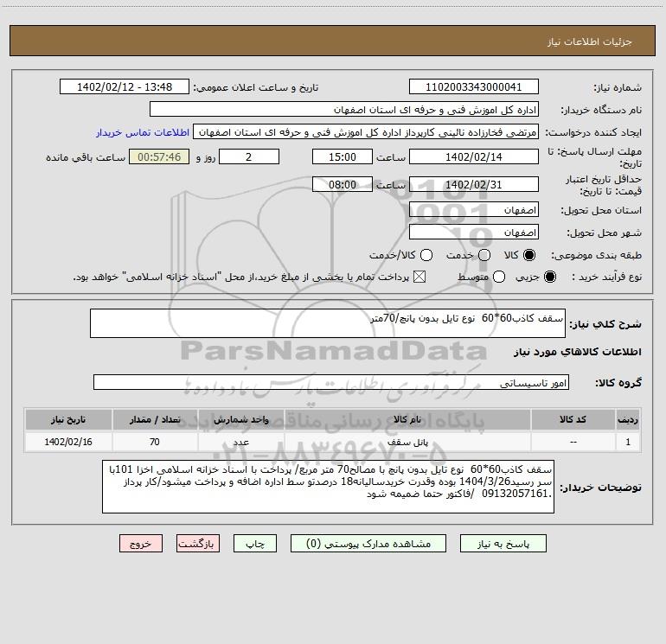
Task: Click the 'کد کالا' column header
Action: pyautogui.click(x=573, y=419)
